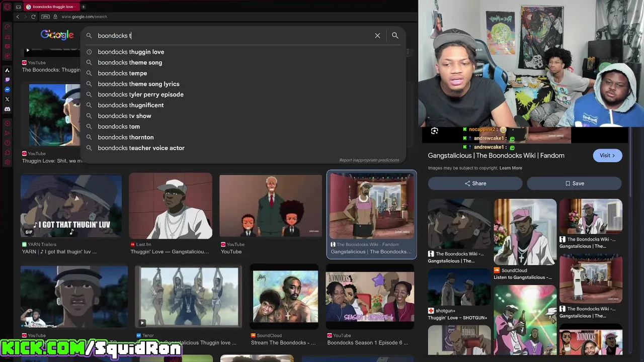This screenshot has height=362, width=644.
Task: Open X (Twitter) in the sidebar
Action: pos(7,100)
